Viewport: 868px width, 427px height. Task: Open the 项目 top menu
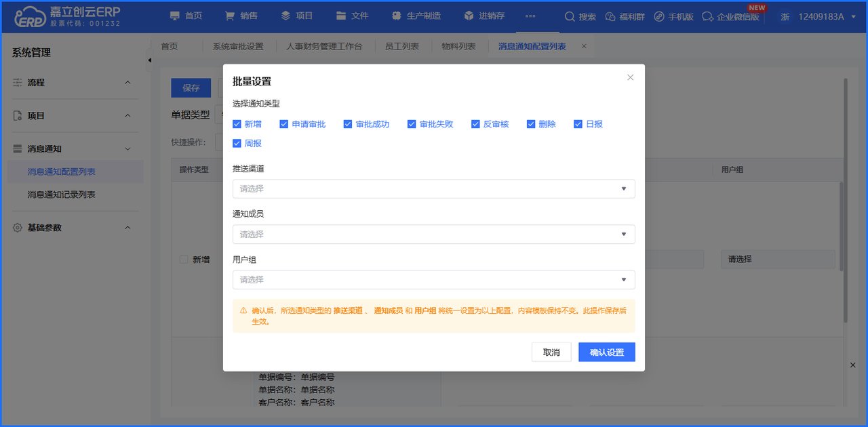(x=297, y=16)
